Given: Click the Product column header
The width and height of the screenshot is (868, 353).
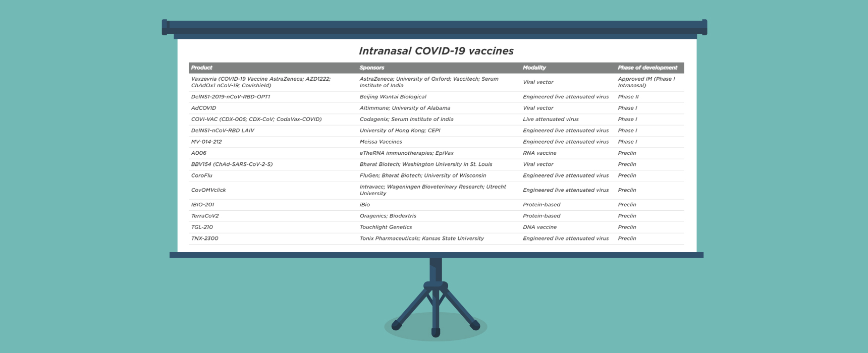Looking at the screenshot, I should 201,68.
